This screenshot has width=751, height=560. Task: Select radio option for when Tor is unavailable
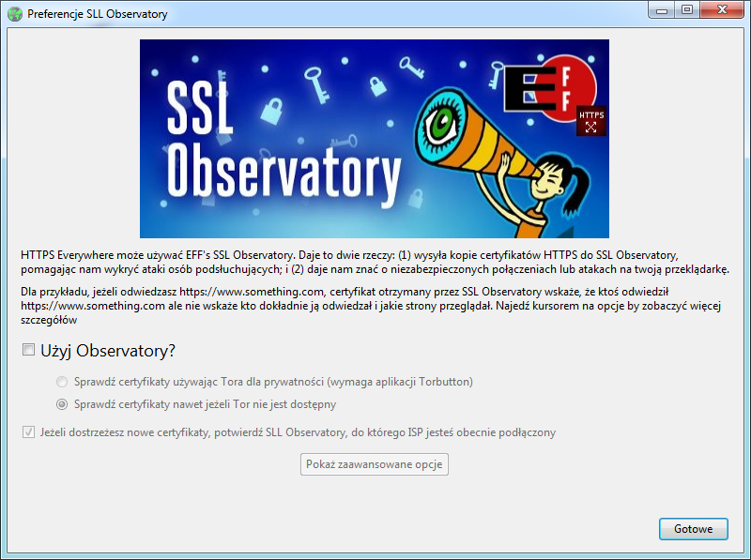click(x=62, y=405)
